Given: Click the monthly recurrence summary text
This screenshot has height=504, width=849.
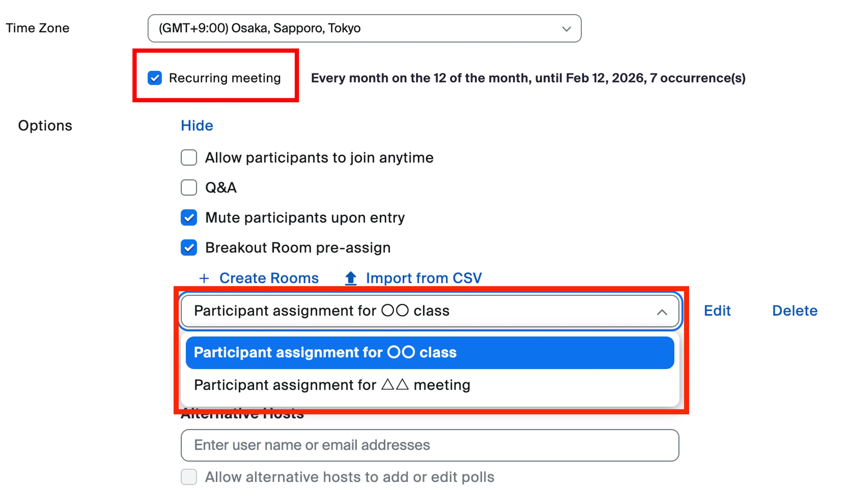Looking at the screenshot, I should 528,78.
